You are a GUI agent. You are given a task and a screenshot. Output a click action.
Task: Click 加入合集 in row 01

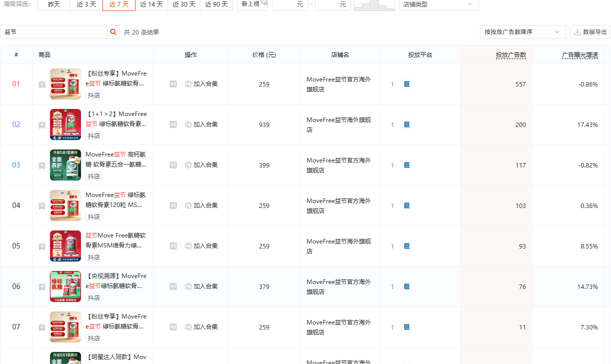pos(201,84)
